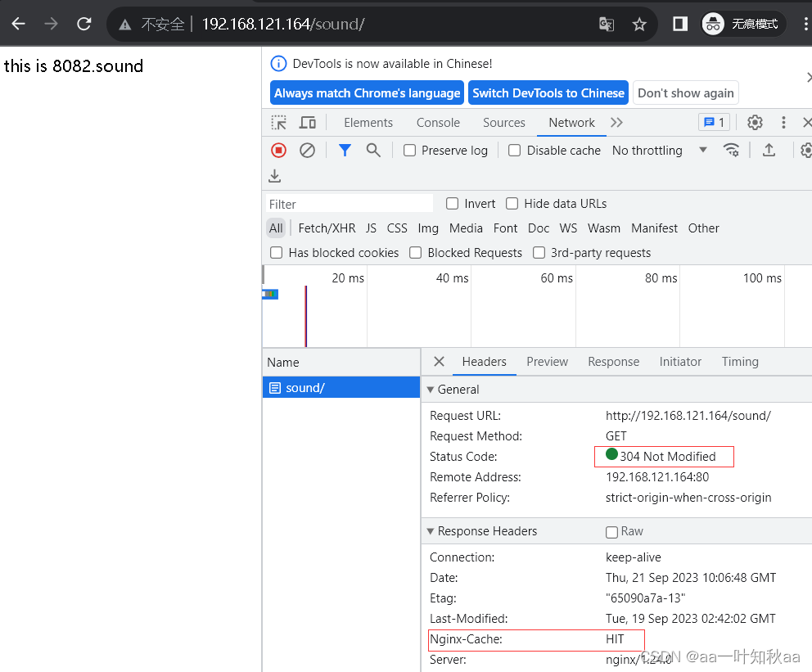
Task: Clear the network log
Action: pos(307,151)
